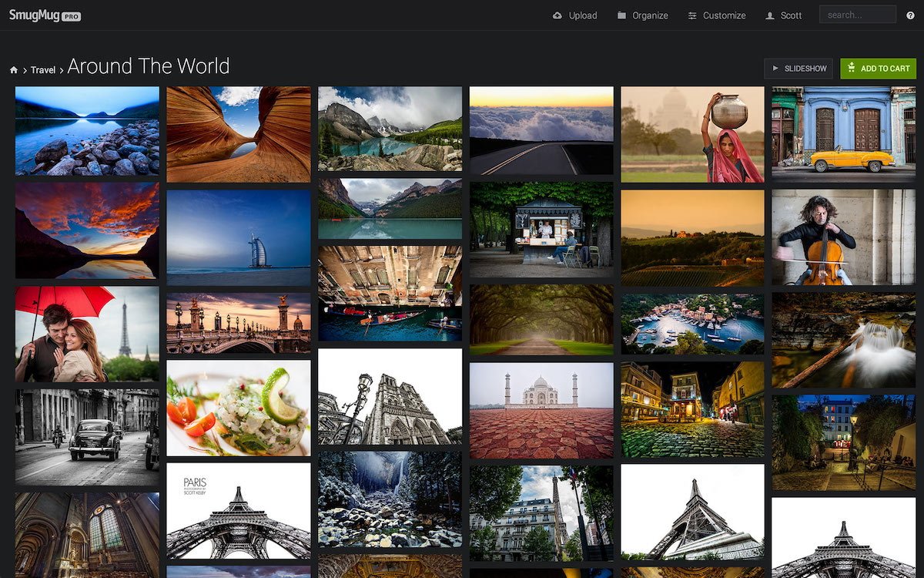Viewport: 924px width, 578px height.
Task: Open the couple under red umbrella photo
Action: 87,334
